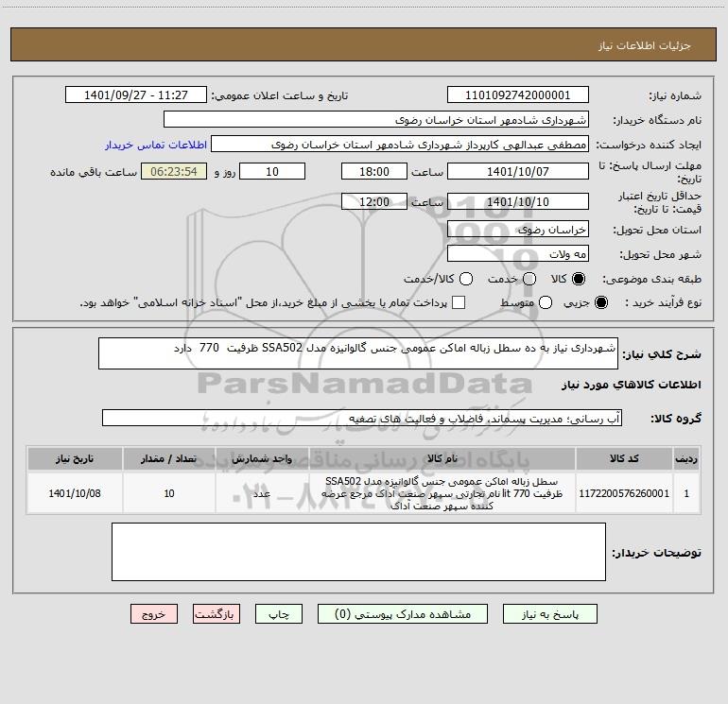Select the متوسط purchase type radio
This screenshot has width=728, height=704.
546,302
